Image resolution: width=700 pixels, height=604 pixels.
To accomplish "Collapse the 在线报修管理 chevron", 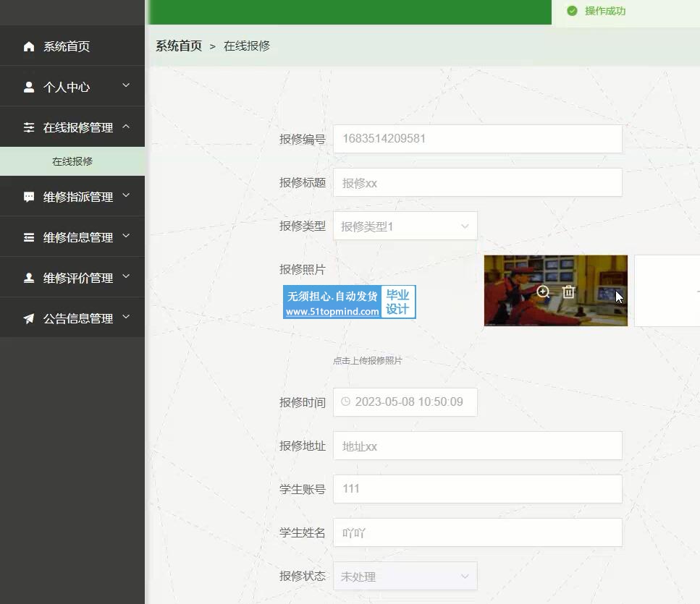I will click(x=127, y=127).
